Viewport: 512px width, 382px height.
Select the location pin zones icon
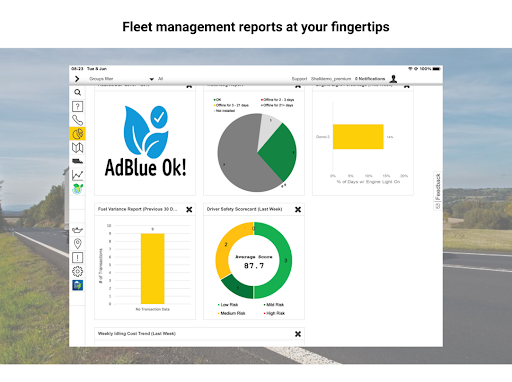click(x=77, y=244)
